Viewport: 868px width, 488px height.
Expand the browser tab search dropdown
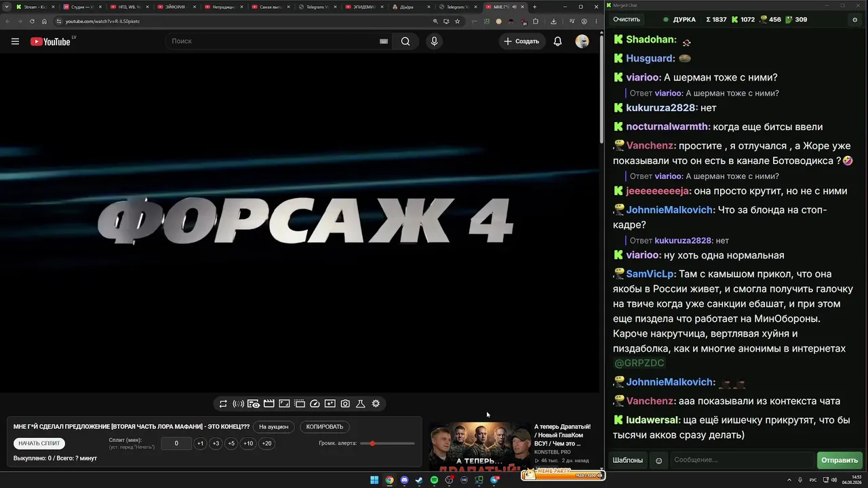[7, 7]
